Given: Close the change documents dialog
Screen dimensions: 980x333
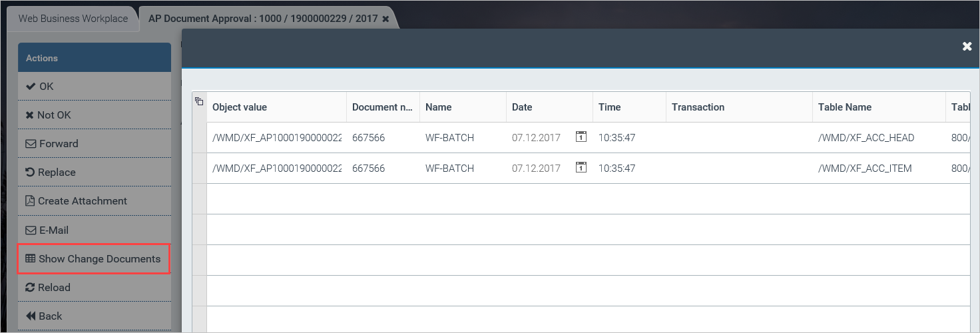Looking at the screenshot, I should click(x=967, y=46).
